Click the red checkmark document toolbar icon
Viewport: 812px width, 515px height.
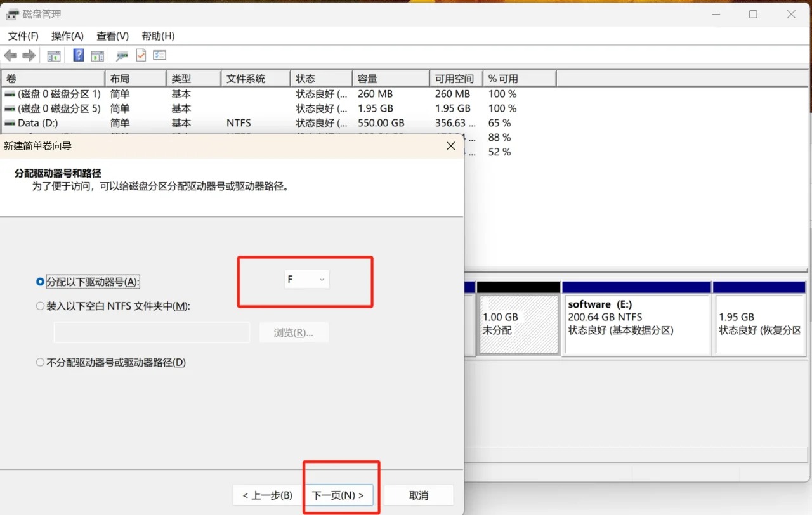click(141, 56)
